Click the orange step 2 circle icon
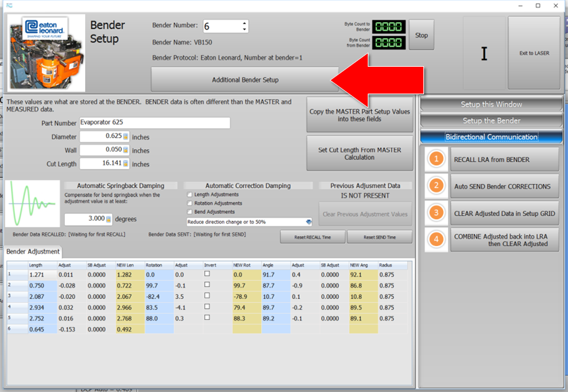The image size is (568, 392). pyautogui.click(x=435, y=186)
